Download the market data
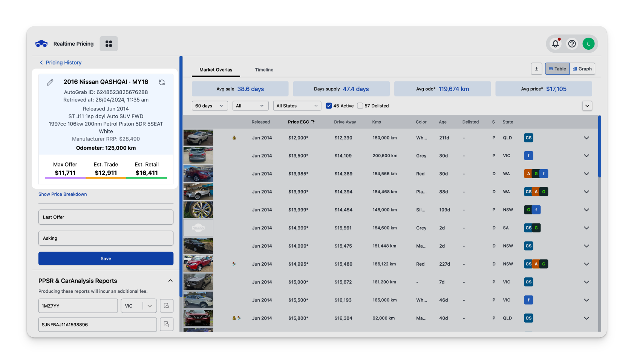Viewport: 634px width, 364px height. [536, 69]
